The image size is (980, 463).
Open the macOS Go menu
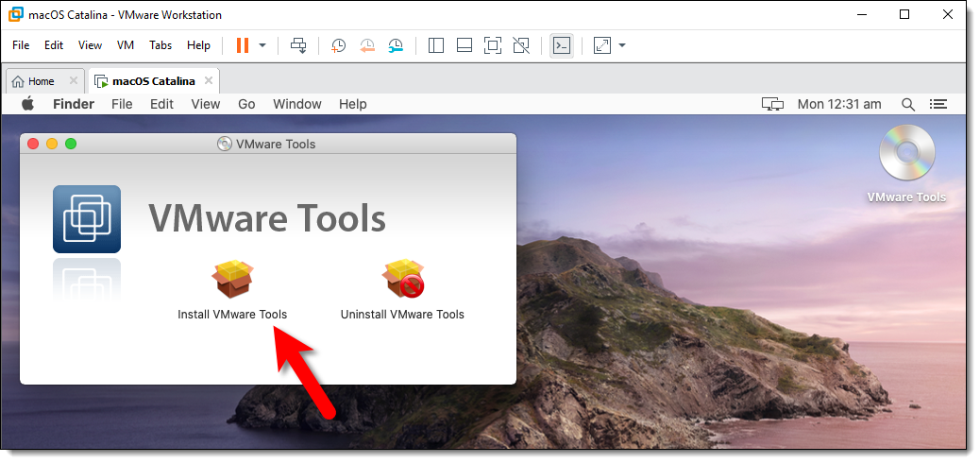click(x=246, y=104)
